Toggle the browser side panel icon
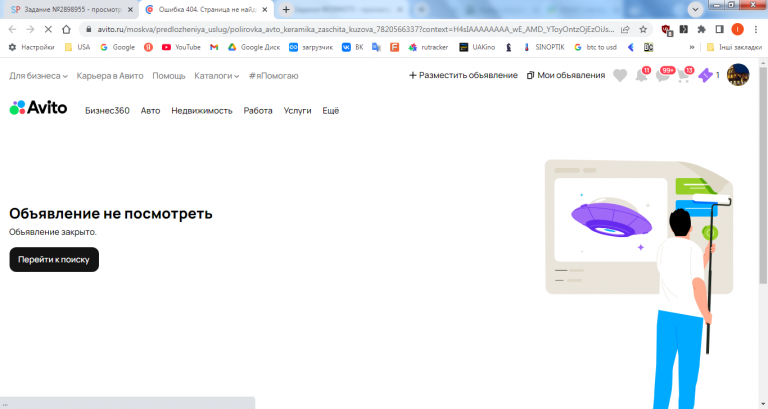This screenshot has width=768, height=409. 720,29
